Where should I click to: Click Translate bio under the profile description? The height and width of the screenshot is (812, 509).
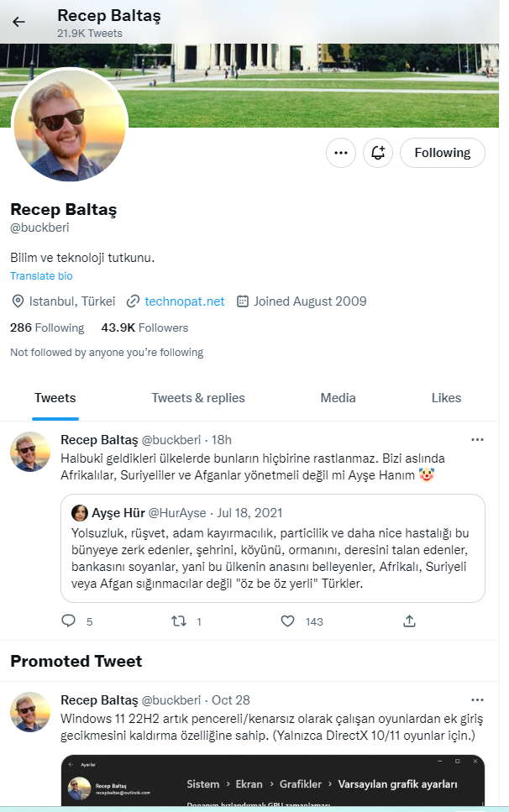(41, 275)
